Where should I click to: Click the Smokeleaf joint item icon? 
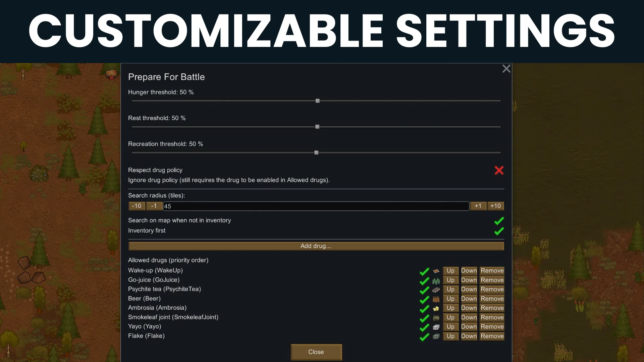click(x=436, y=318)
